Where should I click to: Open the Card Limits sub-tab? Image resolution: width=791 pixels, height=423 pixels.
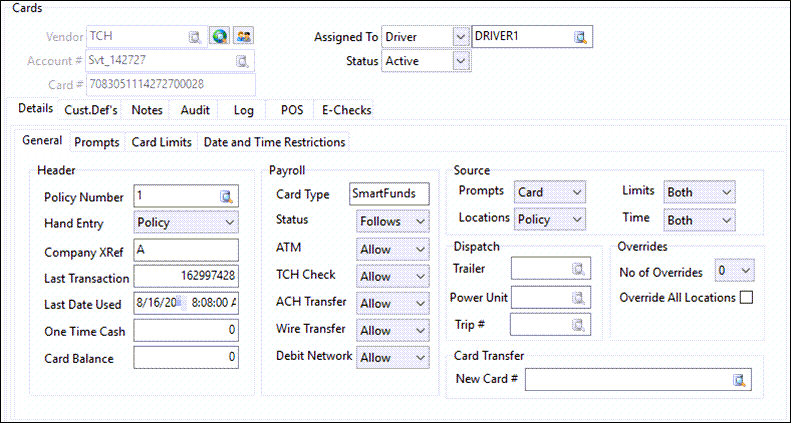click(x=161, y=142)
